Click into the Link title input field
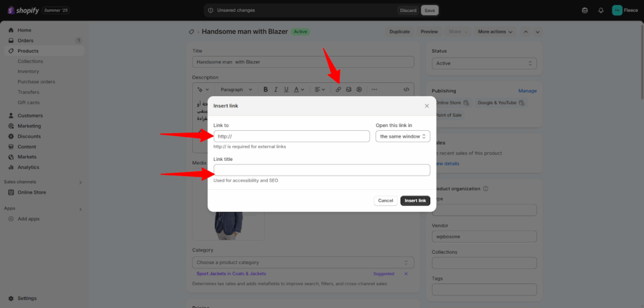 point(321,170)
